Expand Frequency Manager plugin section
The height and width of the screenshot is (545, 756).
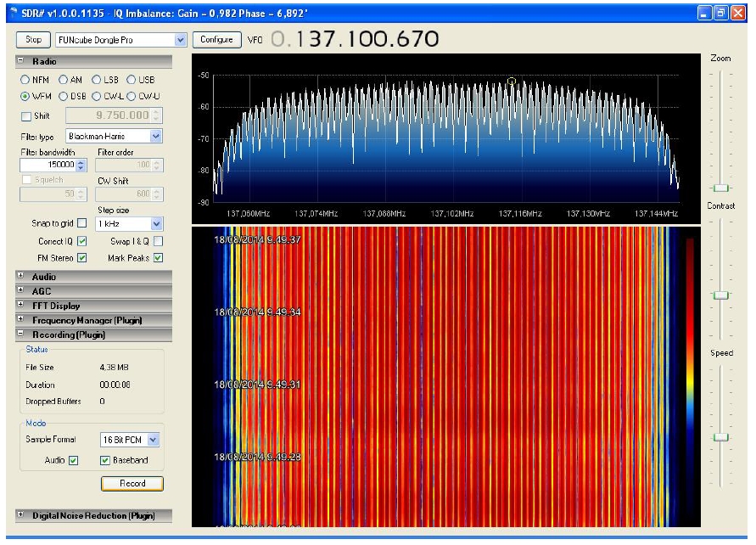(20, 320)
